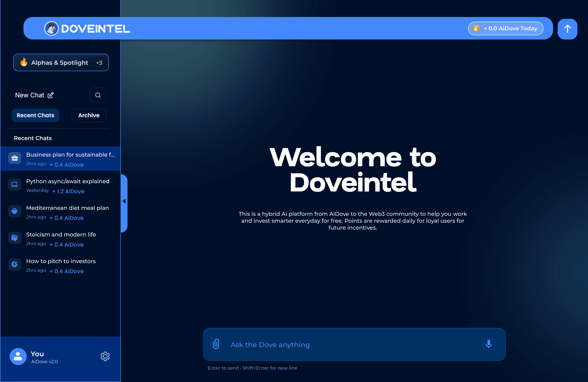Click the Ask the Dove anything input
588x382 pixels.
click(x=354, y=344)
